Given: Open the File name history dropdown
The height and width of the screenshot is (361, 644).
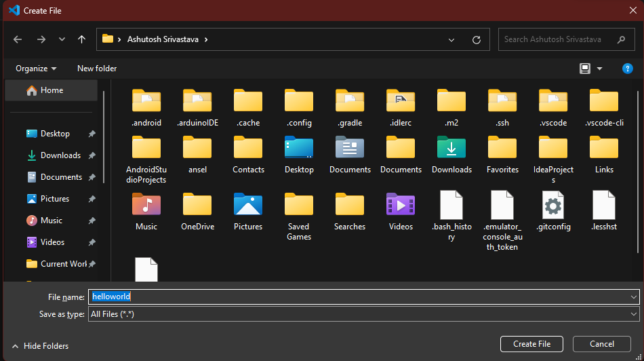Looking at the screenshot, I should click(633, 297).
